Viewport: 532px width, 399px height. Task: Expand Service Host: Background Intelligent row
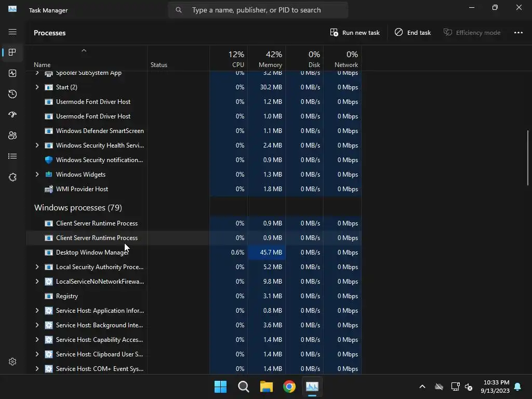[x=37, y=325]
